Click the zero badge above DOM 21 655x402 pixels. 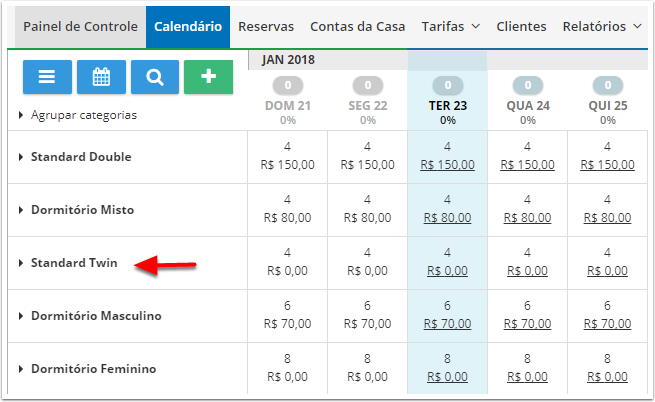(287, 86)
